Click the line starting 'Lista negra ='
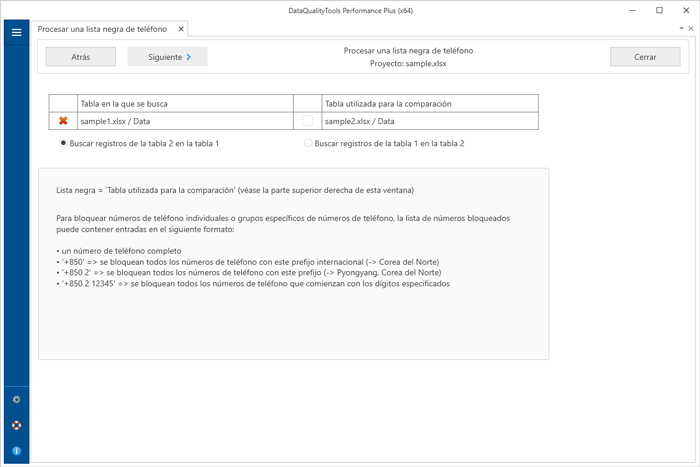 coord(235,190)
